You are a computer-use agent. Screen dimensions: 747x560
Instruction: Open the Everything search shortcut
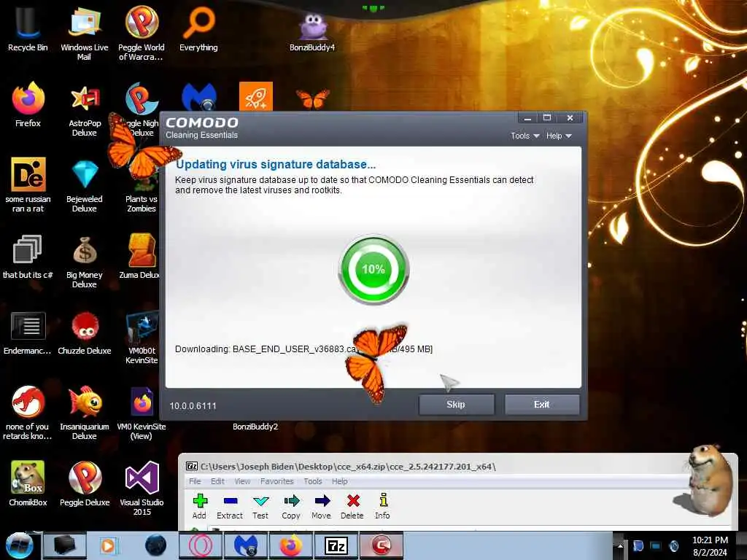tap(198, 28)
